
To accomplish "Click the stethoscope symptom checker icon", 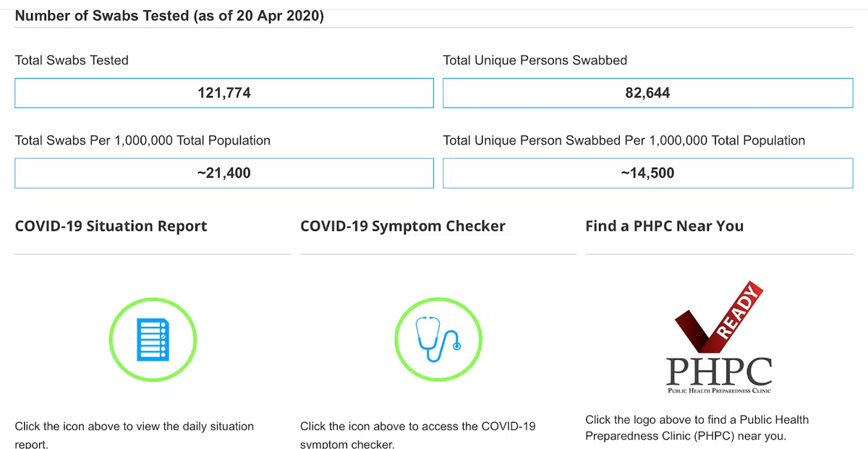I will coord(438,339).
